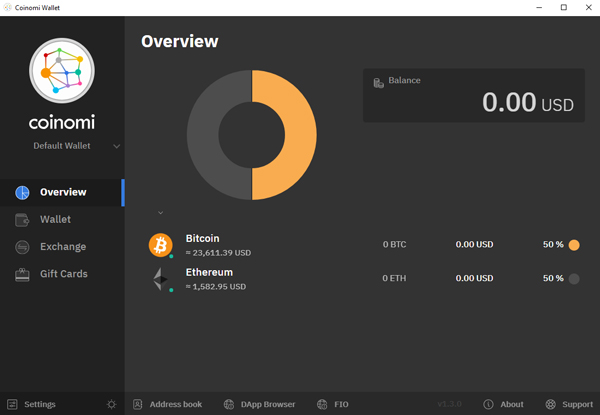The width and height of the screenshot is (600, 415).
Task: Click the Coinomi title bar app icon
Action: click(7, 7)
